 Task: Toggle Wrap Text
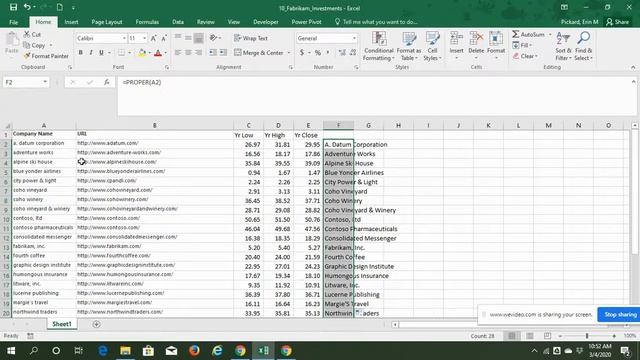click(251, 38)
